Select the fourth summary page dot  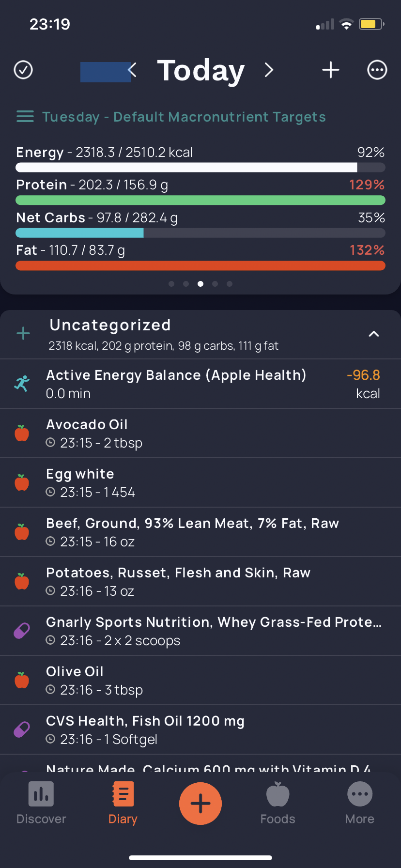(215, 284)
